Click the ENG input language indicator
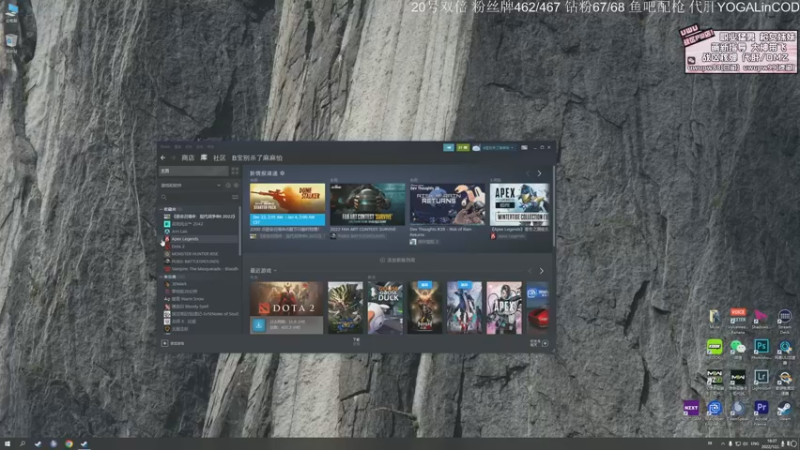The image size is (800, 450). click(755, 444)
